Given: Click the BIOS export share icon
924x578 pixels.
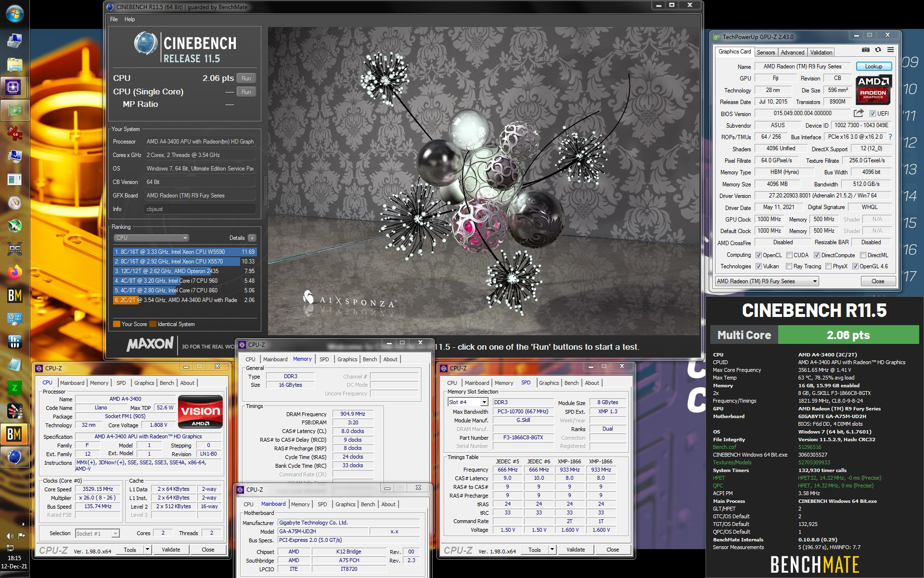Looking at the screenshot, I should point(859,113).
